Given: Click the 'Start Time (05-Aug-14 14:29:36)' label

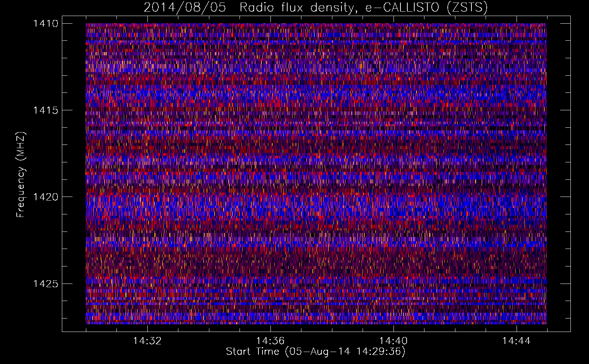Looking at the screenshot, I should click(x=316, y=352).
